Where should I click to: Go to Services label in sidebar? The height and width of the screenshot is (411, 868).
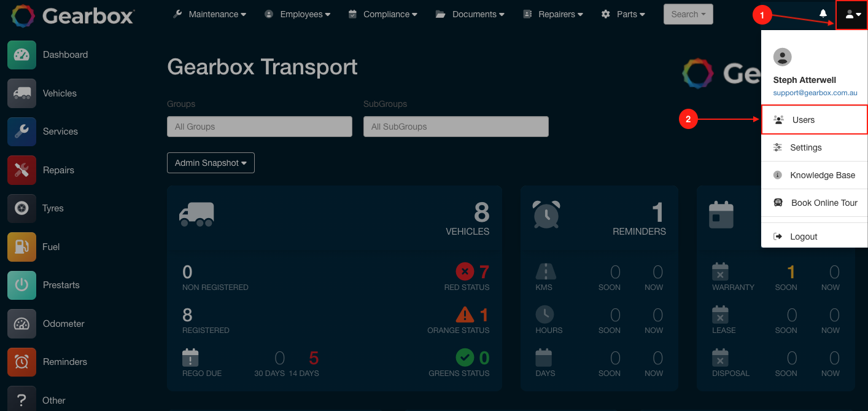(x=60, y=131)
